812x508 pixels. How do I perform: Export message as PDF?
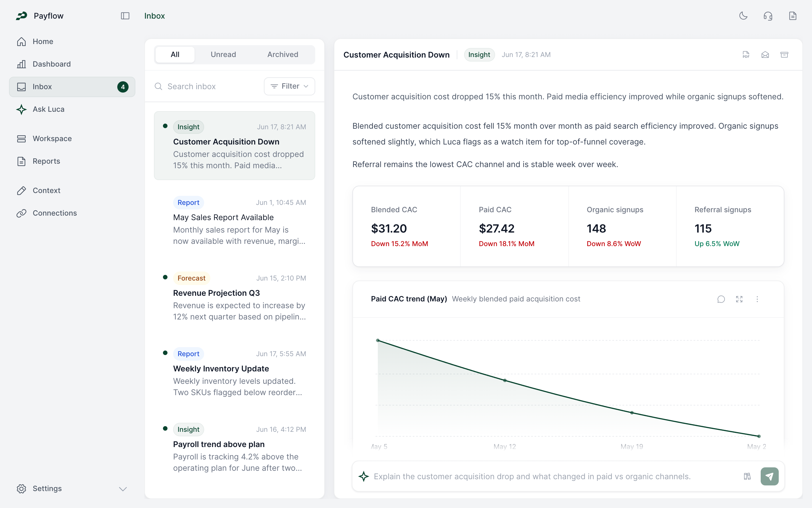pyautogui.click(x=746, y=55)
